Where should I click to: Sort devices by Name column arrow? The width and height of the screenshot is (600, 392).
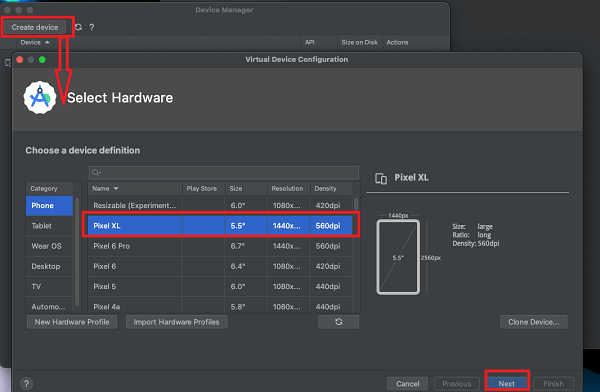click(x=116, y=189)
